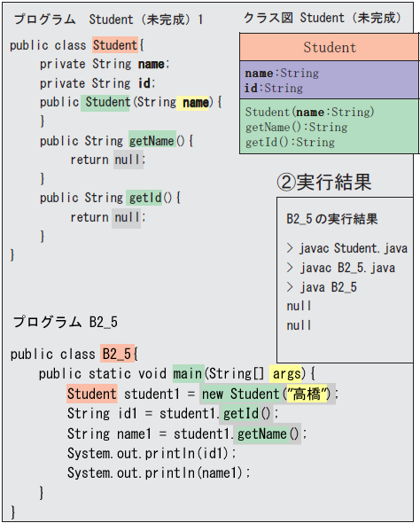Viewport: 420px width, 523px height.
Task: Click getId():String in the class diagram
Action: click(290, 143)
